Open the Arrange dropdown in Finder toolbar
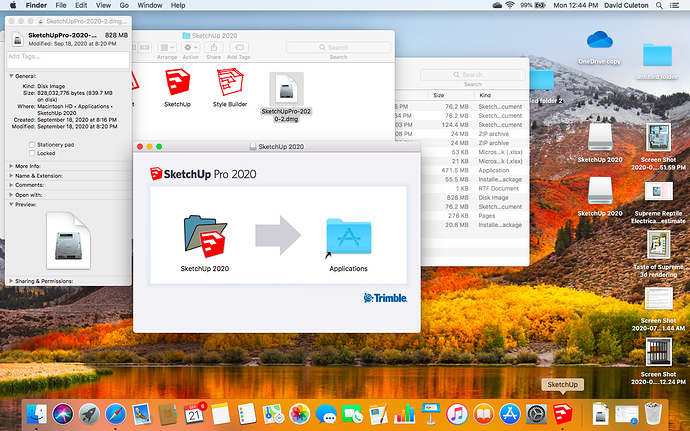 (167, 47)
